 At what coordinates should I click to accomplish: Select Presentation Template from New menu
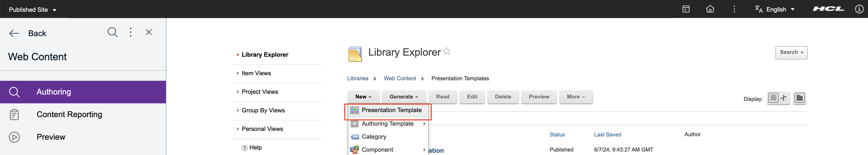[391, 110]
